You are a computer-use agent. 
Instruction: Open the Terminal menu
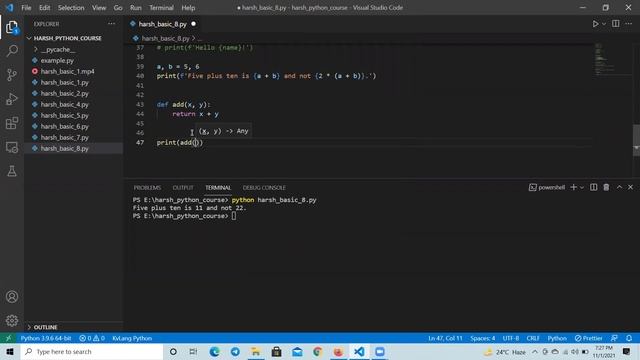161,8
